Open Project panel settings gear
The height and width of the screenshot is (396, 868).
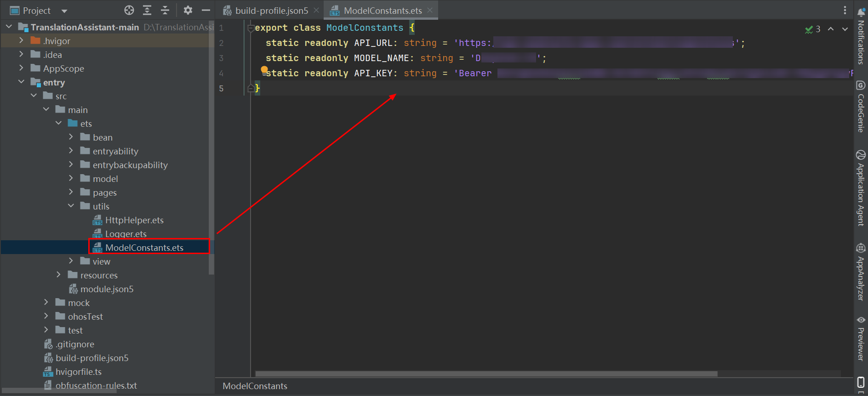[188, 10]
